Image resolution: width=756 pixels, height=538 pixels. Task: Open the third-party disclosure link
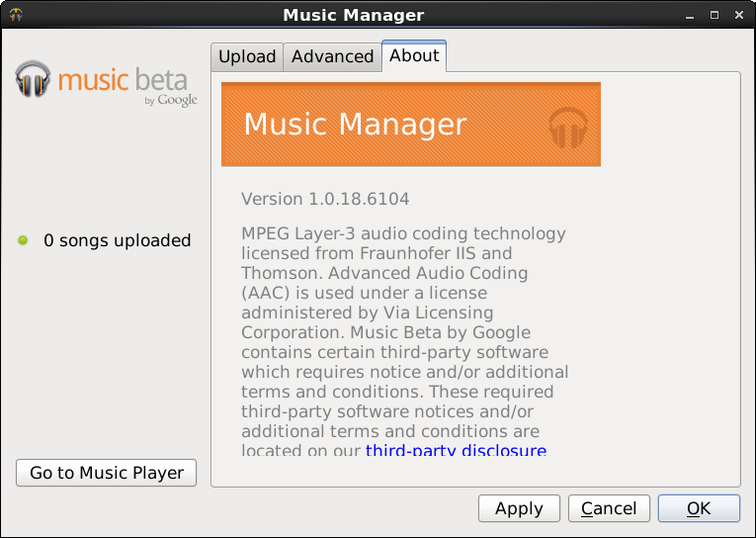[456, 451]
